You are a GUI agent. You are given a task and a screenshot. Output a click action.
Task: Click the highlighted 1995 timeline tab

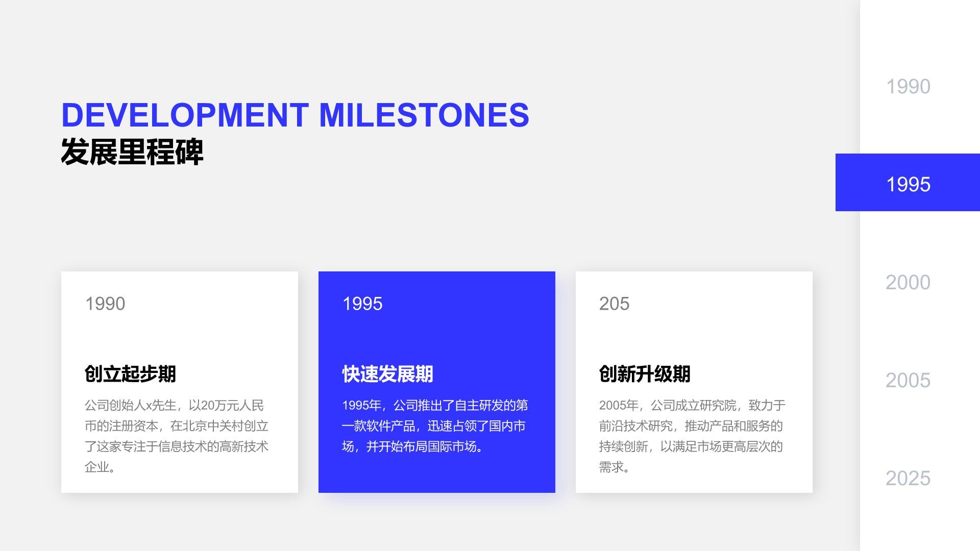click(908, 183)
